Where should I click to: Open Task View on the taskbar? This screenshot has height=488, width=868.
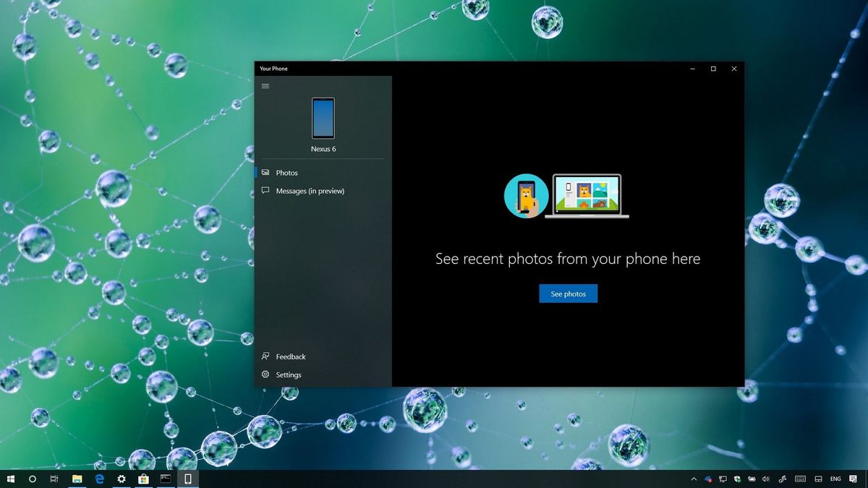(54, 479)
